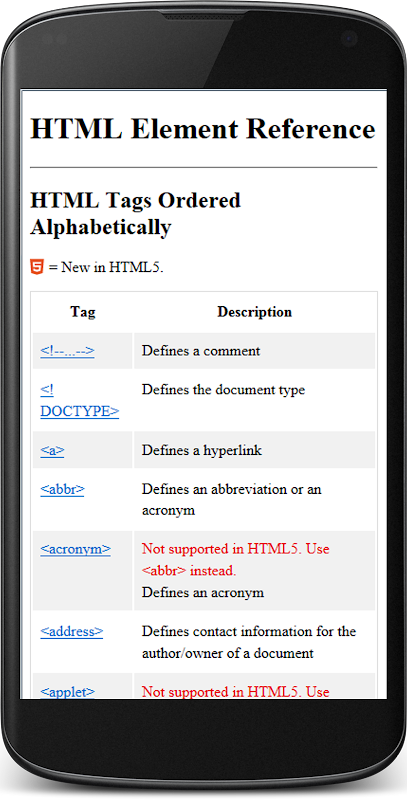
Task: Open the <!DOCTYPE> tag link
Action: pos(80,401)
